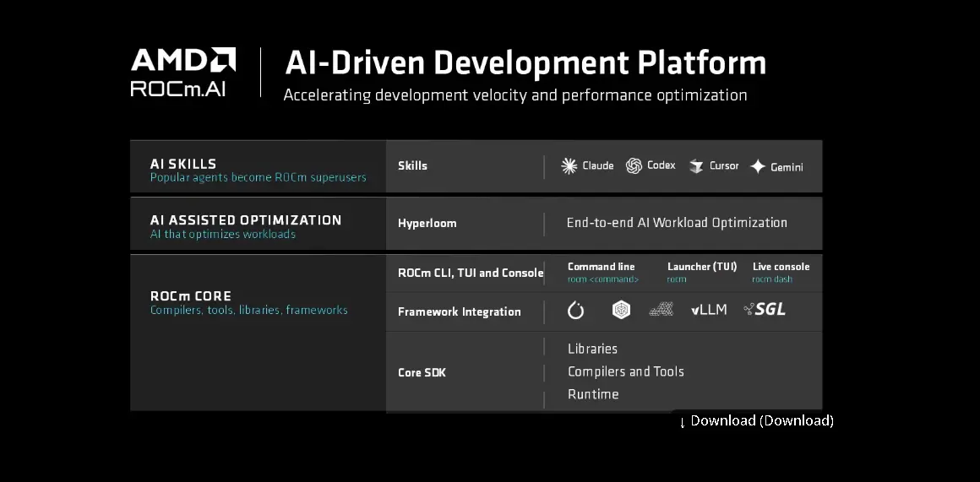Click the 'Skills' row label

pyautogui.click(x=412, y=166)
